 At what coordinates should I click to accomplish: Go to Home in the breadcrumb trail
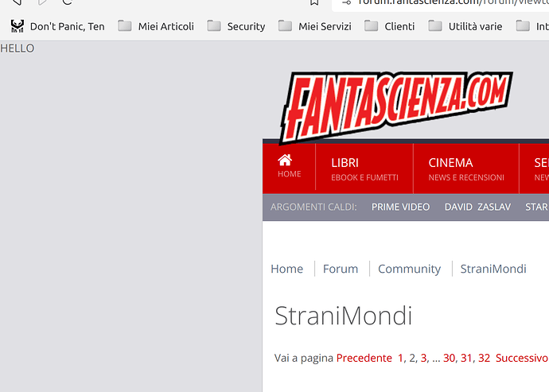click(286, 269)
